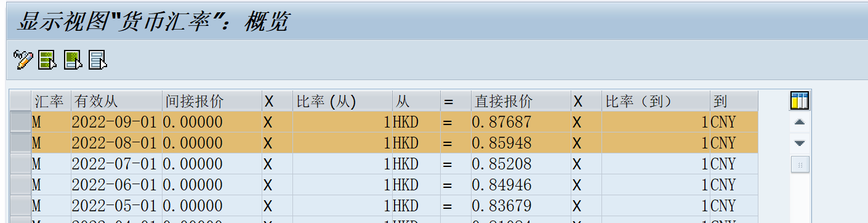Click the Deselect All toolbar icon

[x=98, y=60]
